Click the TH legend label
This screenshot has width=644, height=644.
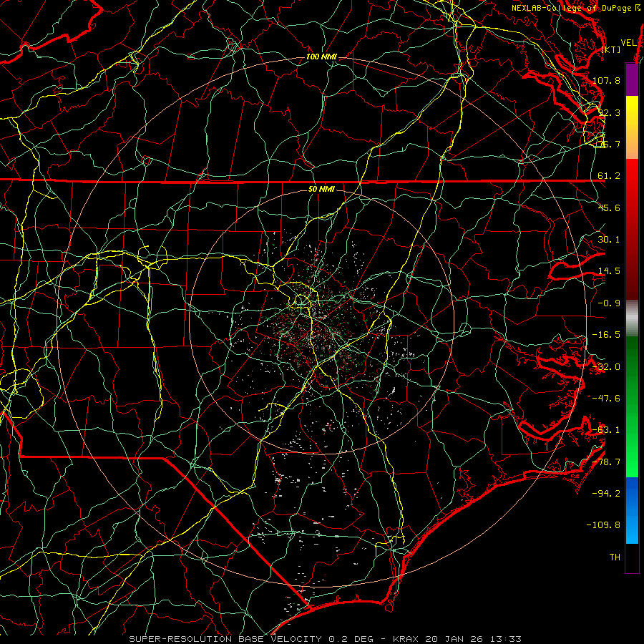click(x=615, y=557)
